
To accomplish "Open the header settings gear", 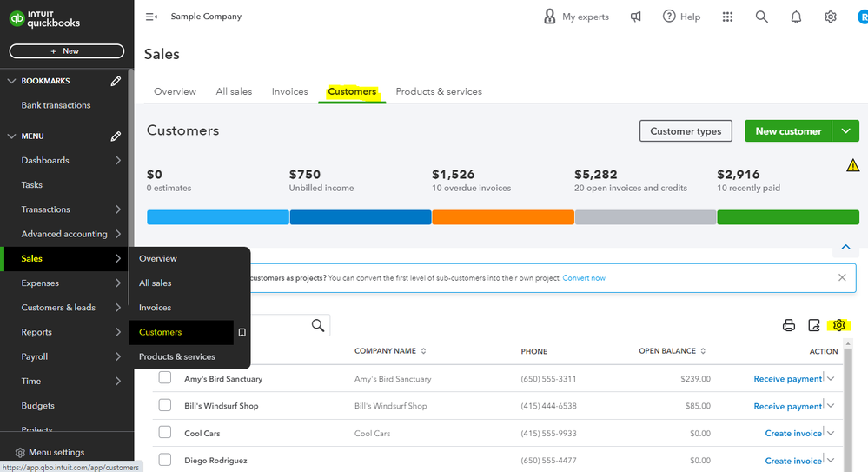I will pyautogui.click(x=831, y=17).
